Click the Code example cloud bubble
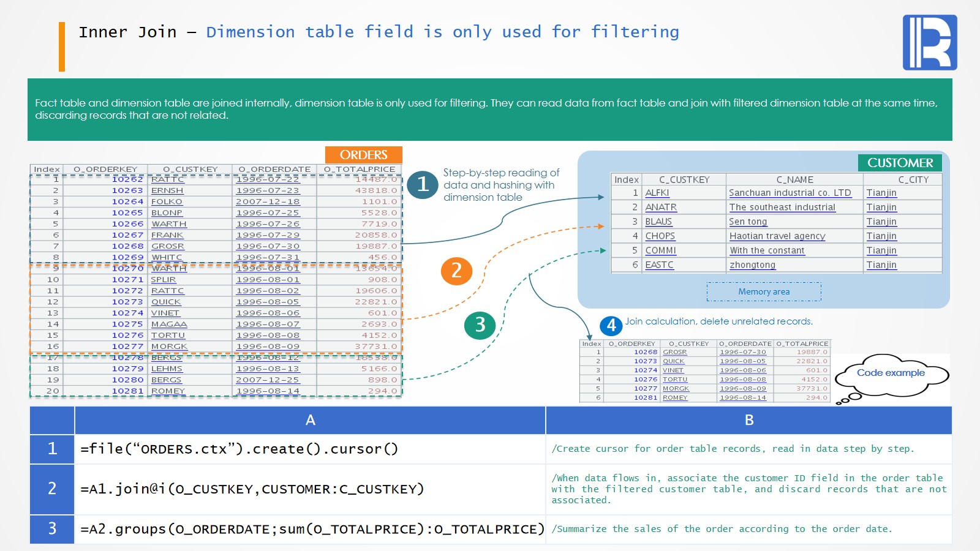The image size is (980, 551). click(x=891, y=373)
